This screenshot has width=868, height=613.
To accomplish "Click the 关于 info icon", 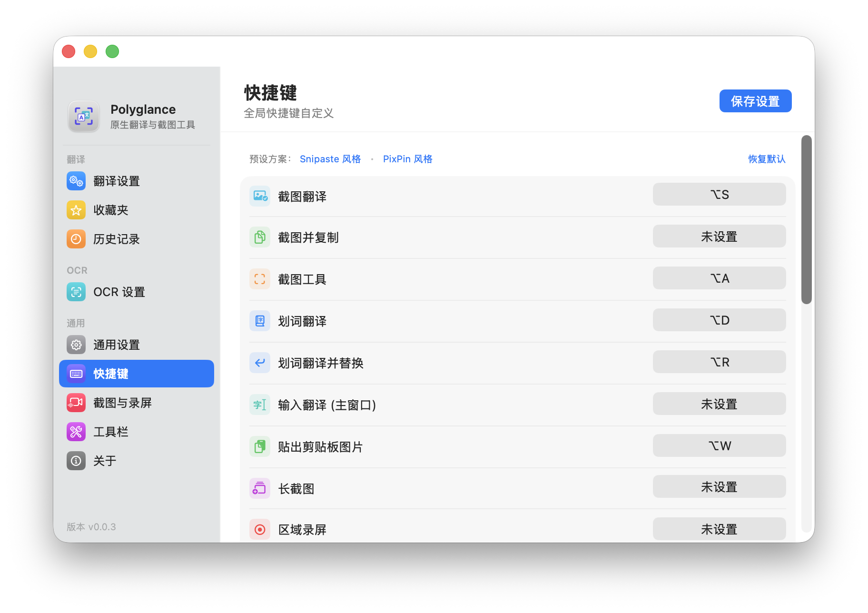I will (x=76, y=461).
